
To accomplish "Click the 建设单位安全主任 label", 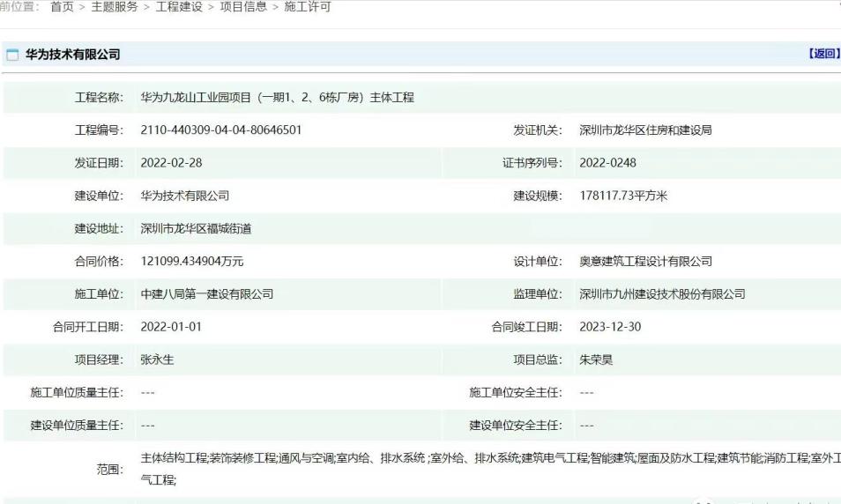I will pyautogui.click(x=516, y=426).
